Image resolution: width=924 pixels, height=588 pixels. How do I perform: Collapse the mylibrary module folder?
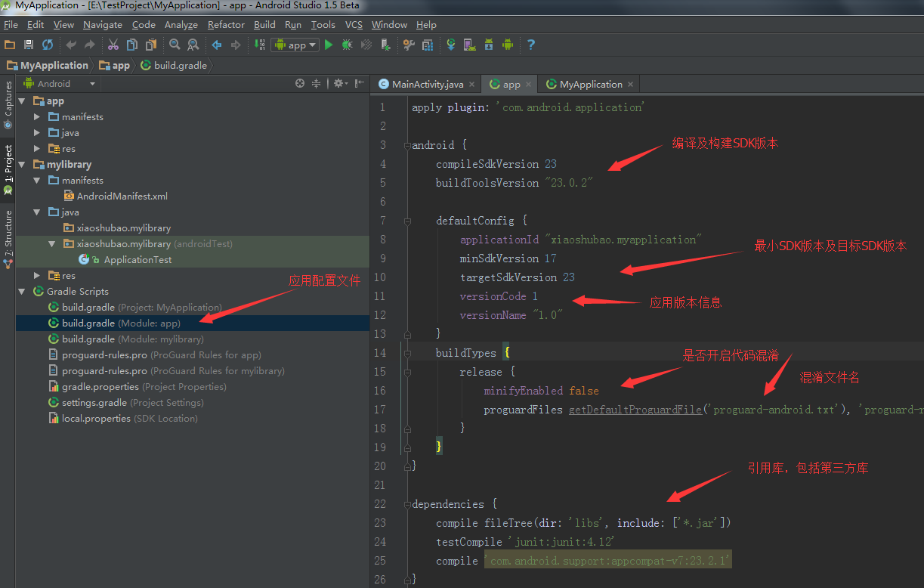(x=22, y=165)
